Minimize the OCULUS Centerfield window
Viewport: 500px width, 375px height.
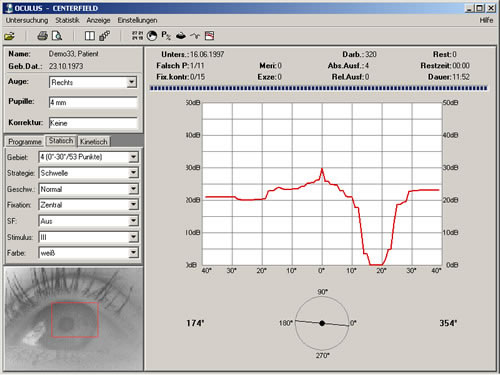[x=469, y=8]
